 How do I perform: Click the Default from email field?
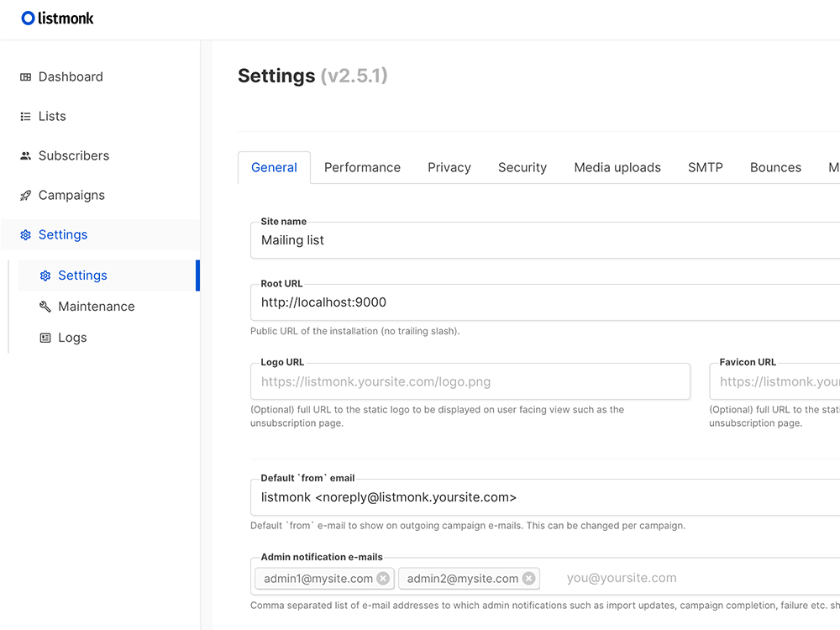pos(545,497)
